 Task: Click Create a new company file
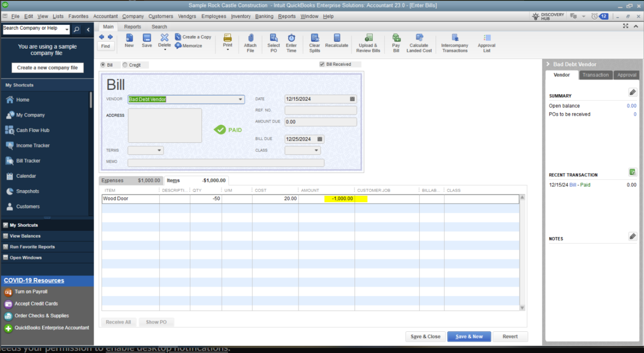coord(47,68)
